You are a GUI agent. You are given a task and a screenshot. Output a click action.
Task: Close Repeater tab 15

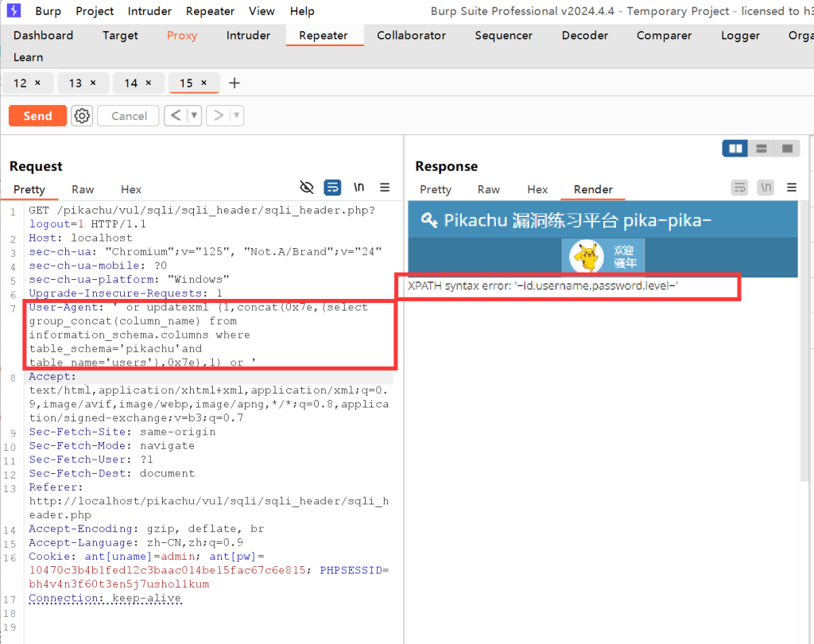click(204, 83)
